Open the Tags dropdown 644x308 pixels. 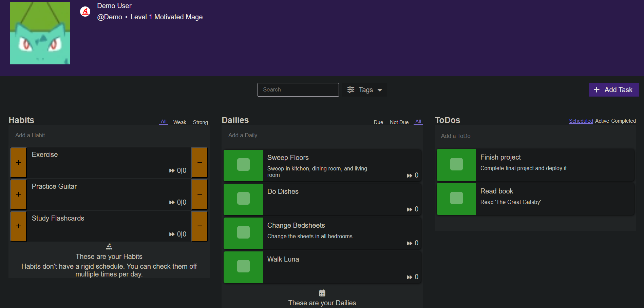point(365,90)
